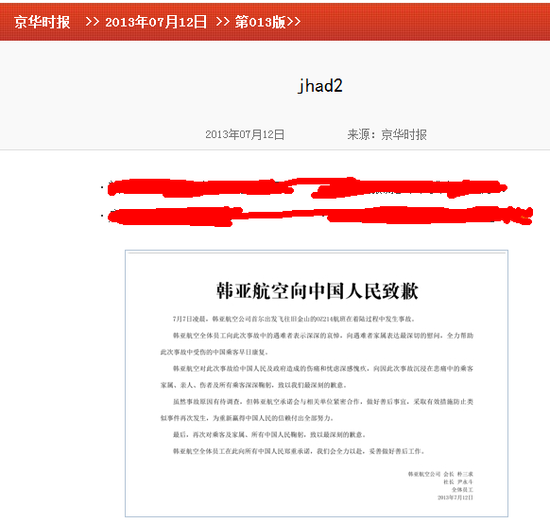Click the chevrons before 第013版
This screenshot has width=550, height=523.
222,22
